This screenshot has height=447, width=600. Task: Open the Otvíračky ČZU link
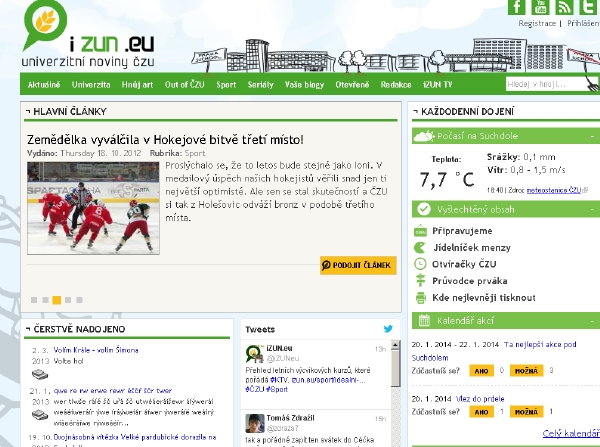point(464,264)
